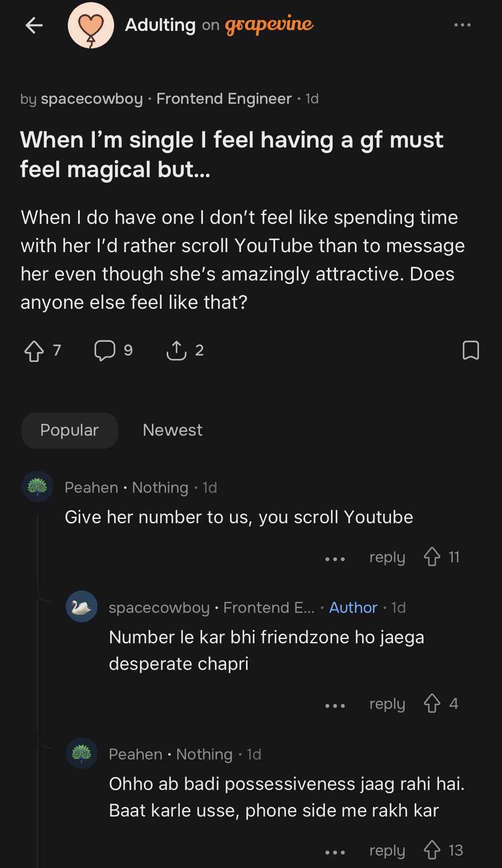Bookmark this post
The height and width of the screenshot is (868, 502).
tap(471, 350)
